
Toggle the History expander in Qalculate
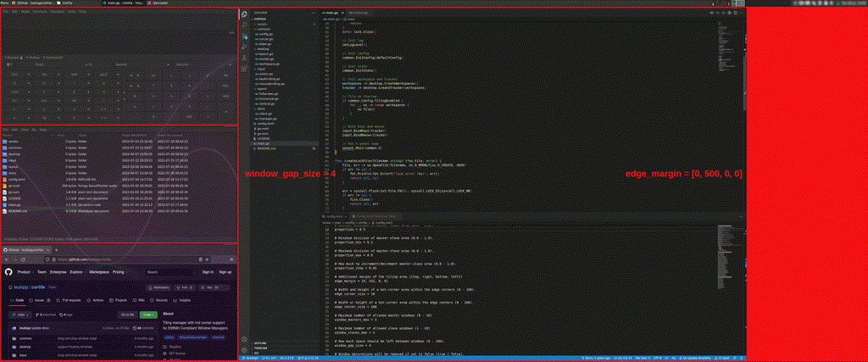tap(33, 58)
